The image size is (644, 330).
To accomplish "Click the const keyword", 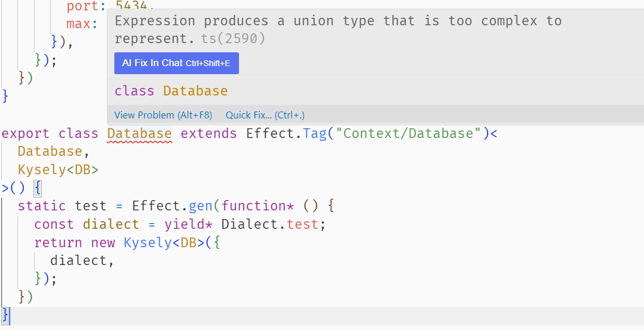I will (54, 224).
